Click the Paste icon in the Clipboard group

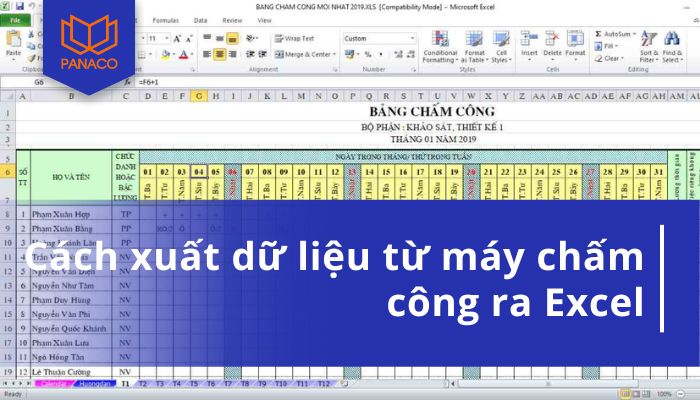coord(13,40)
